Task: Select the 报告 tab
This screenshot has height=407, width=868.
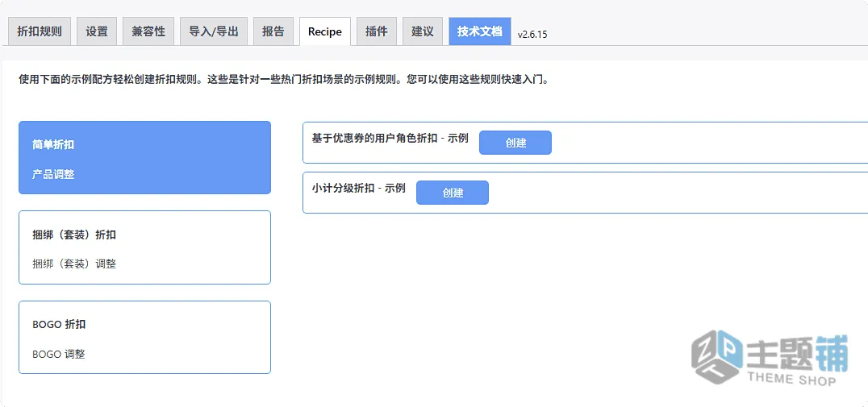Action: pyautogui.click(x=273, y=31)
